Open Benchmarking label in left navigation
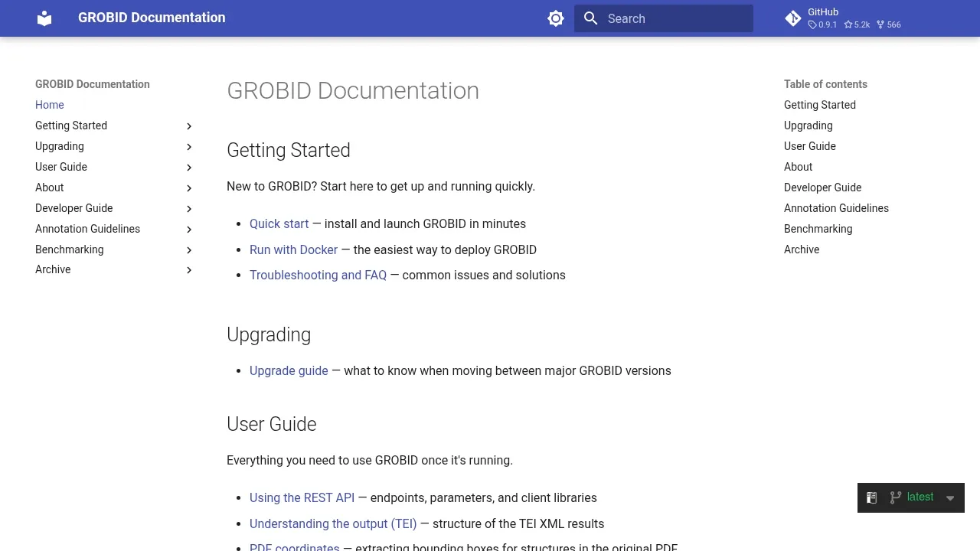The width and height of the screenshot is (980, 551). 69,249
